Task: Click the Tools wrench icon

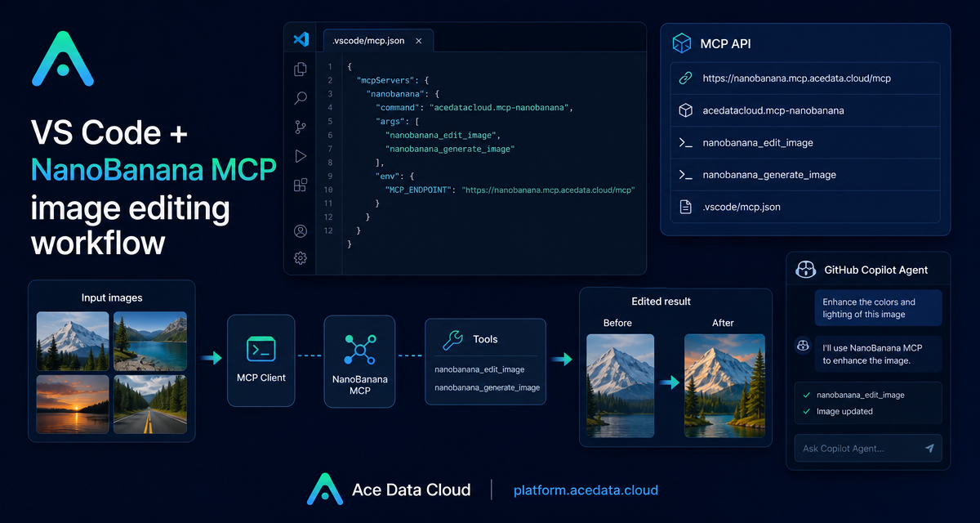Action: (452, 339)
